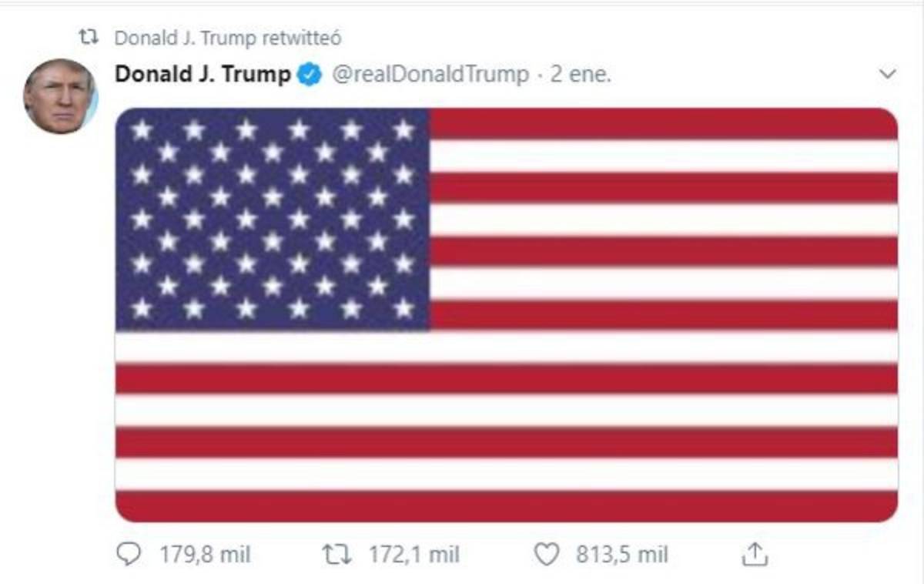Expand the tweet options chevron
This screenshot has height=584, width=924.
pyautogui.click(x=888, y=75)
